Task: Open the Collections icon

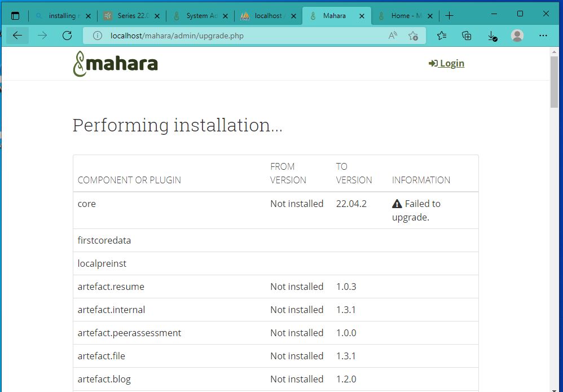Action: 467,36
